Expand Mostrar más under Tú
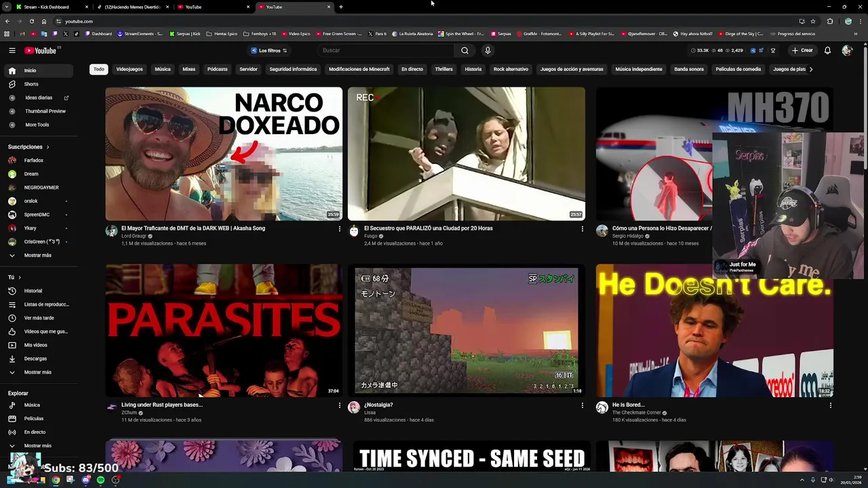Image resolution: width=868 pixels, height=488 pixels. click(38, 372)
